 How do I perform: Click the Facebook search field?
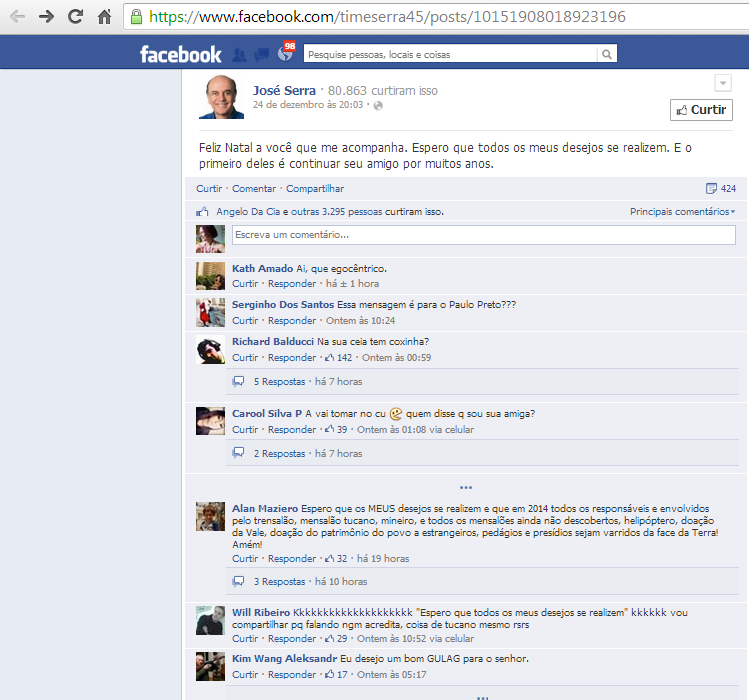tap(450, 54)
